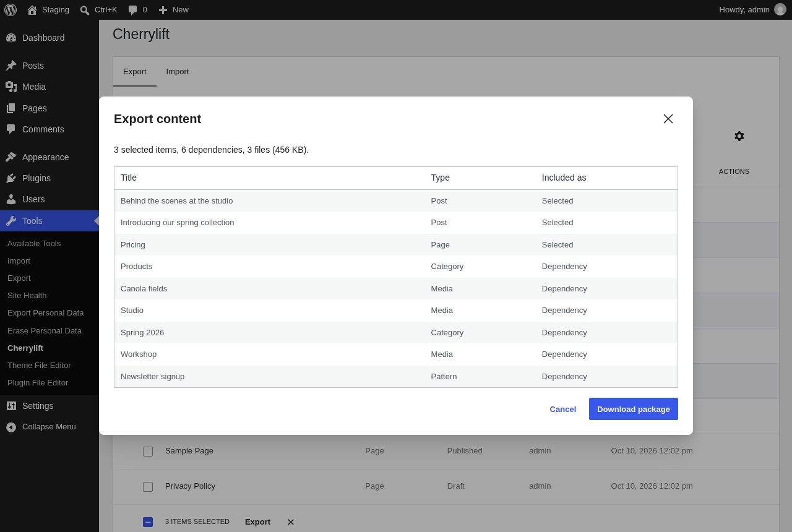Open the Users menu
The width and height of the screenshot is (792, 532).
pos(49,199)
